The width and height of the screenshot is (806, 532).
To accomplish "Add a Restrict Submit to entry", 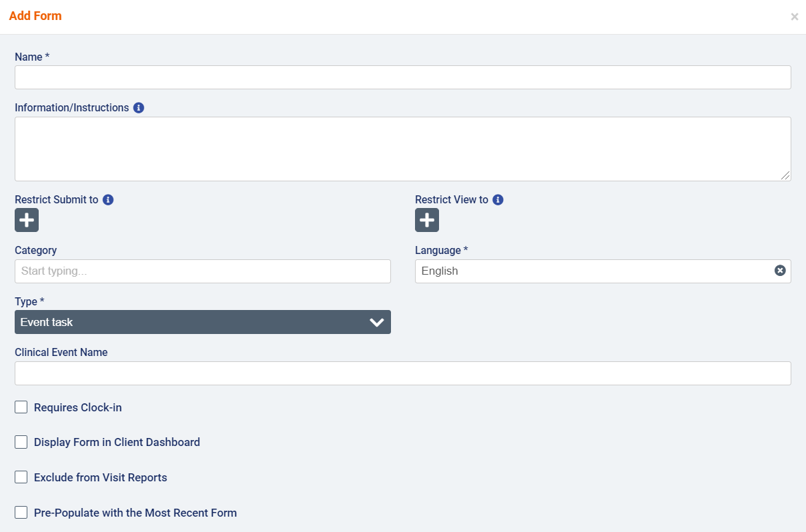I will coord(27,220).
